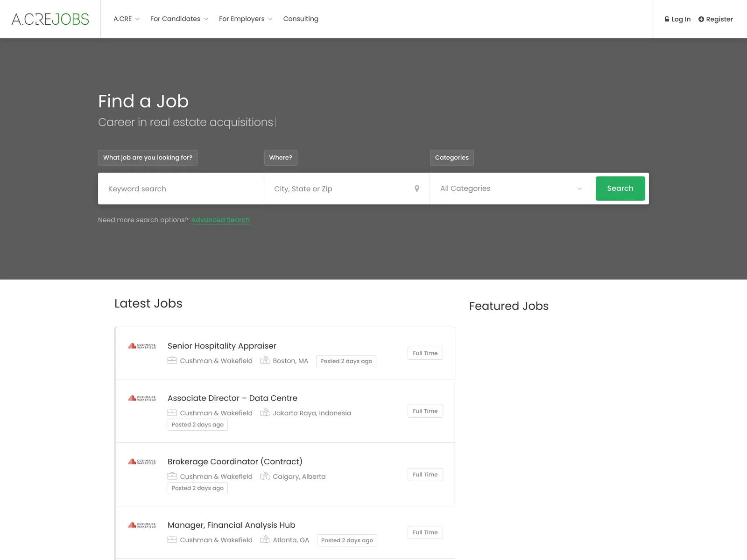Viewport: 747px width, 560px height.
Task: Expand the For Candidates menu
Action: tap(179, 19)
